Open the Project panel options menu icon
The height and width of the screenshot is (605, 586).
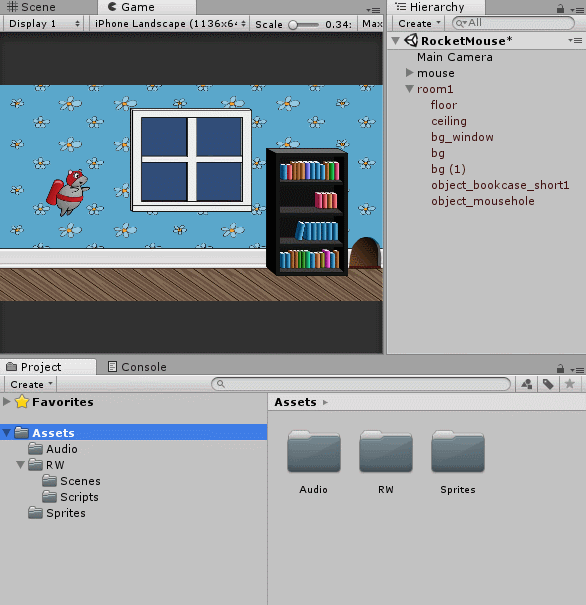tap(578, 370)
